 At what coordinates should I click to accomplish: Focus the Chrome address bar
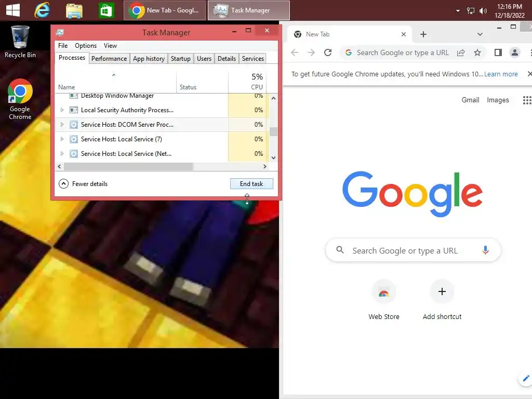pyautogui.click(x=403, y=52)
